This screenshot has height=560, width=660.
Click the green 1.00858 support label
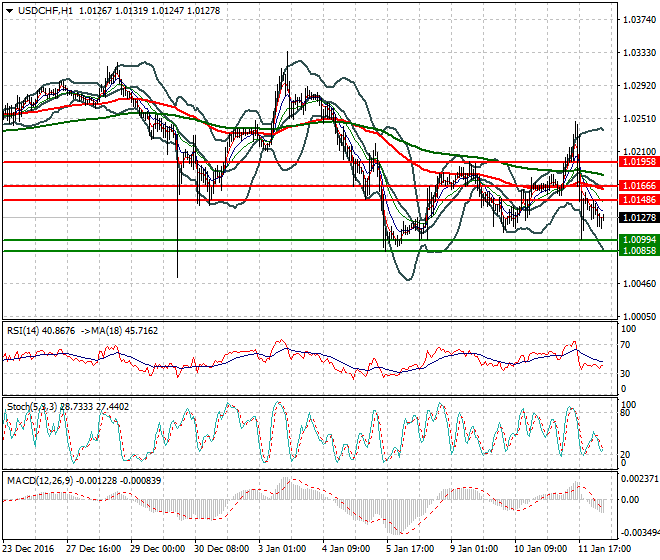[639, 251]
